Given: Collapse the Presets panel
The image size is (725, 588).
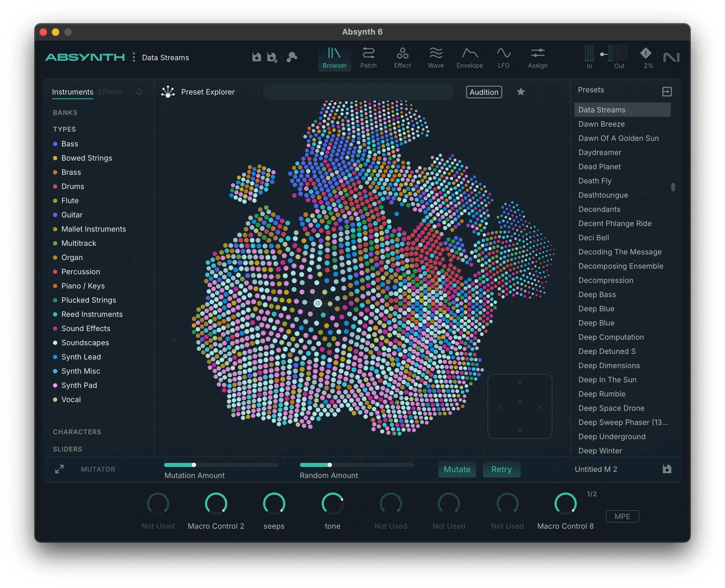Looking at the screenshot, I should 666,91.
